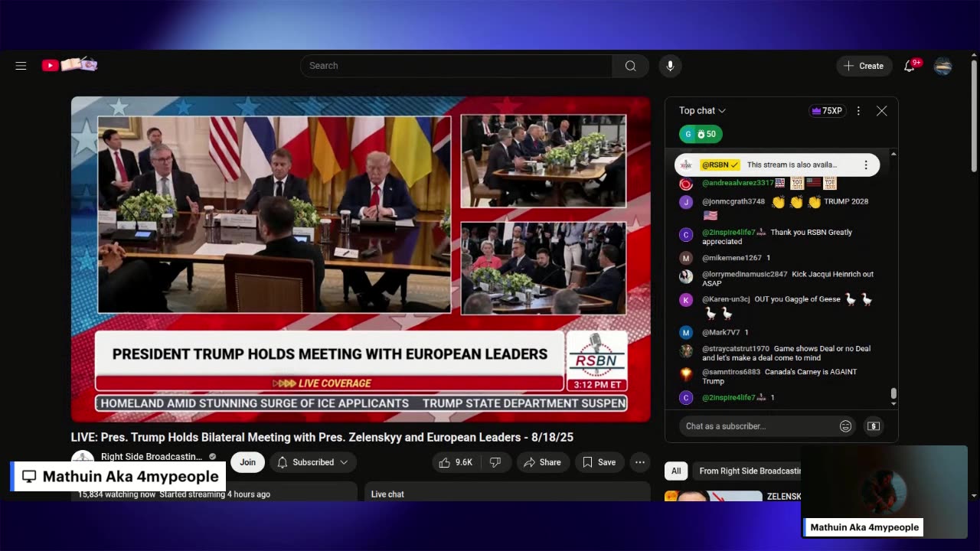Expand the Subscribed notification dropdown

312,462
